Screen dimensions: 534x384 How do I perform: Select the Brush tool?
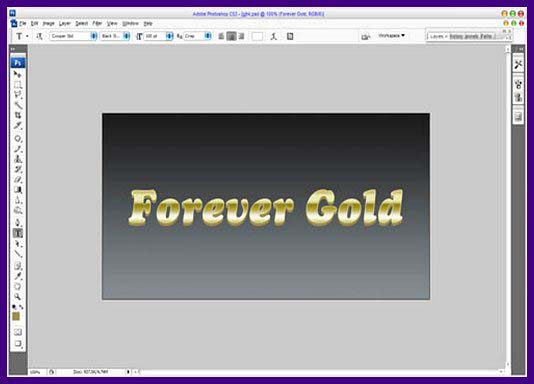click(17, 149)
